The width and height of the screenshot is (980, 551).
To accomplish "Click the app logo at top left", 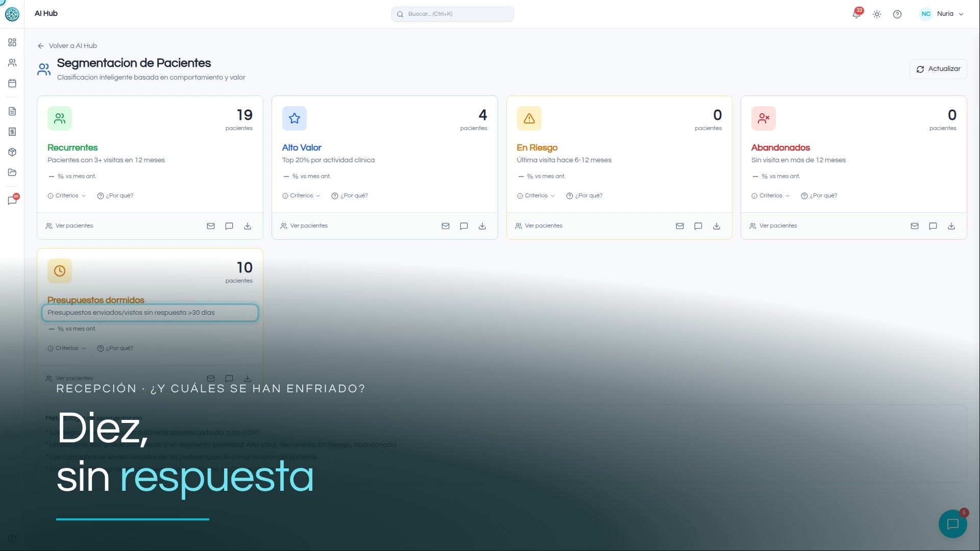I will click(x=12, y=14).
